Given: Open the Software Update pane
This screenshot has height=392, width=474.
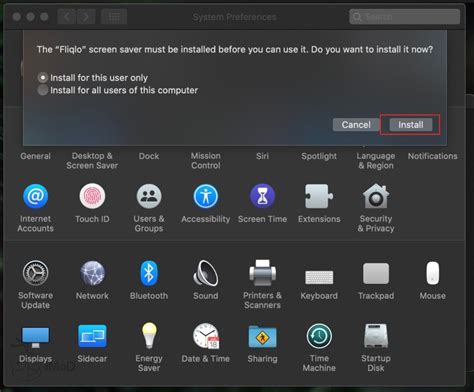Looking at the screenshot, I should pyautogui.click(x=35, y=273).
